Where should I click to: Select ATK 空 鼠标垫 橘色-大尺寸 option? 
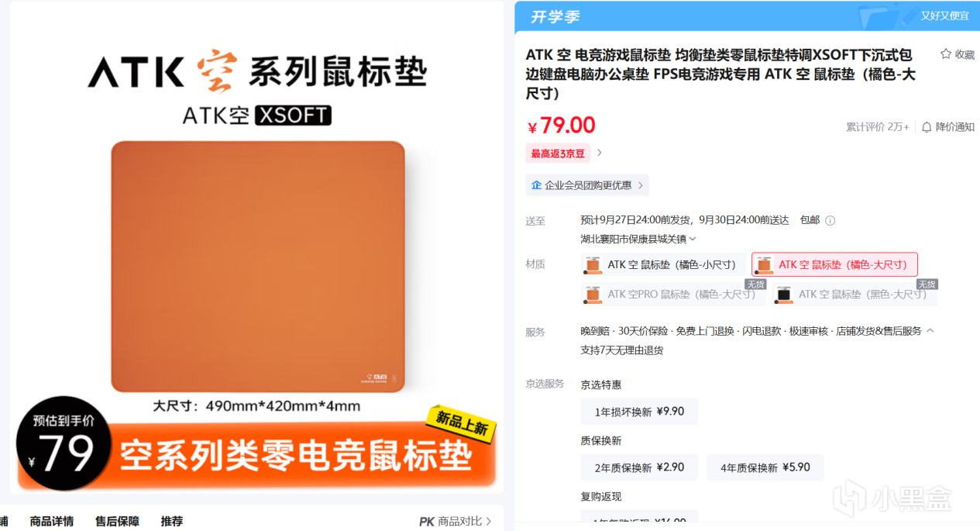(834, 264)
